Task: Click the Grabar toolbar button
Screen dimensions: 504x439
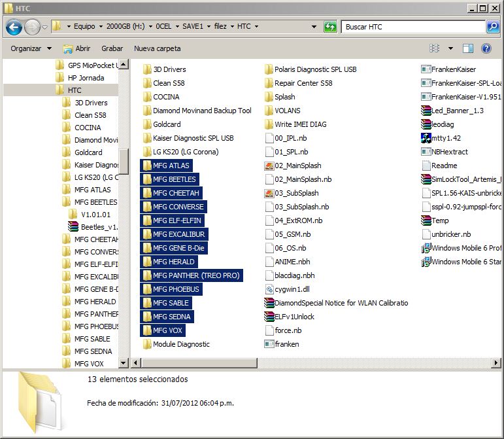Action: click(112, 48)
